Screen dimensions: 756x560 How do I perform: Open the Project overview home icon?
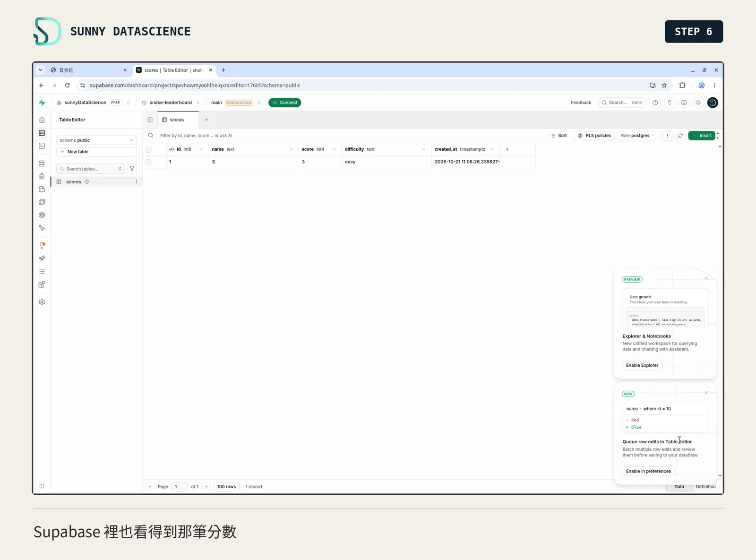tap(42, 120)
